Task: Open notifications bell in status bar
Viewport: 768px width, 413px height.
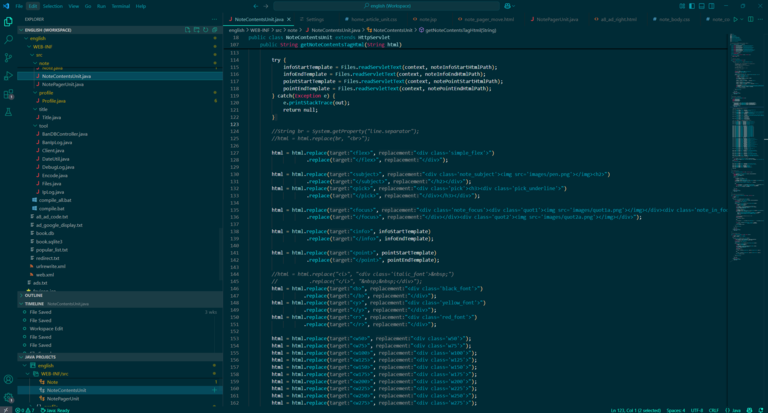Action: 761,410
